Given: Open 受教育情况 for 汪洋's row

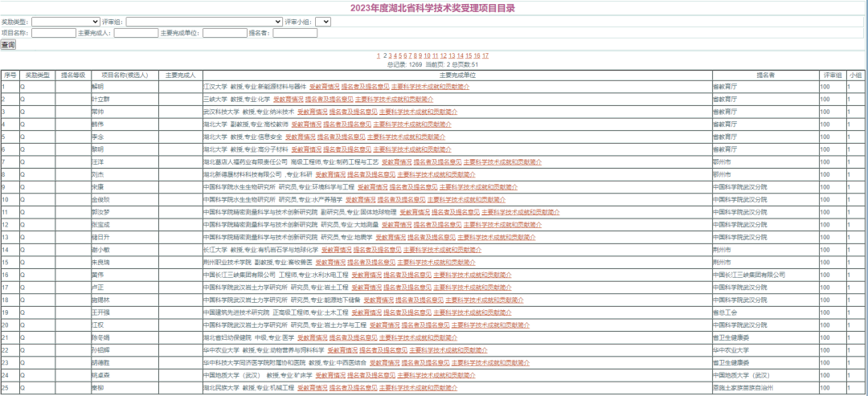Looking at the screenshot, I should click(x=395, y=162).
